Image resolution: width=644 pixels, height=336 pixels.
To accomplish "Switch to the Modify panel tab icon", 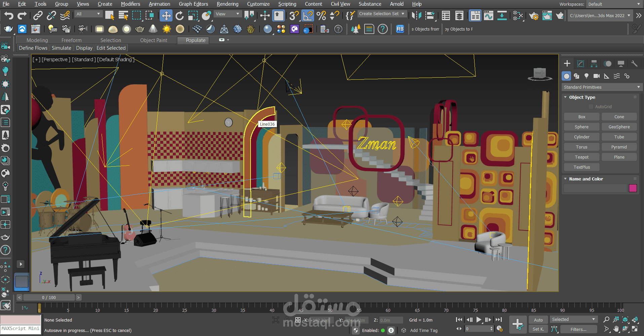I will pyautogui.click(x=580, y=64).
